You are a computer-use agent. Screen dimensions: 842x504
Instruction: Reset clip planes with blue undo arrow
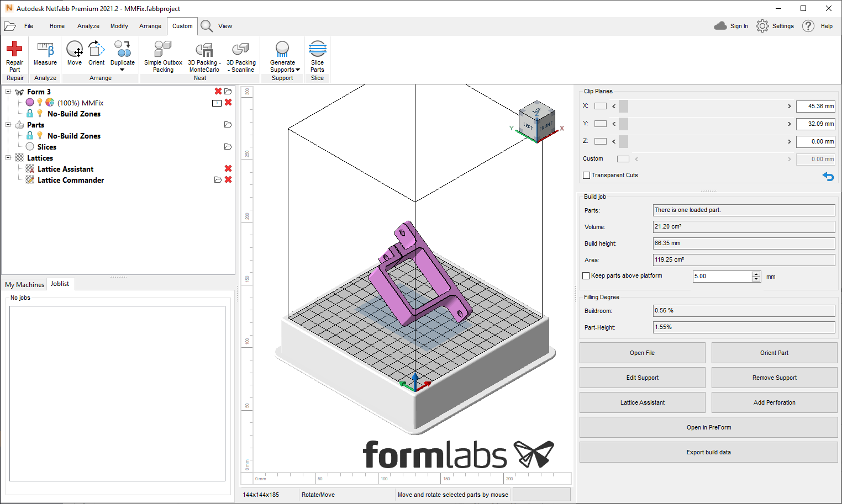tap(828, 176)
